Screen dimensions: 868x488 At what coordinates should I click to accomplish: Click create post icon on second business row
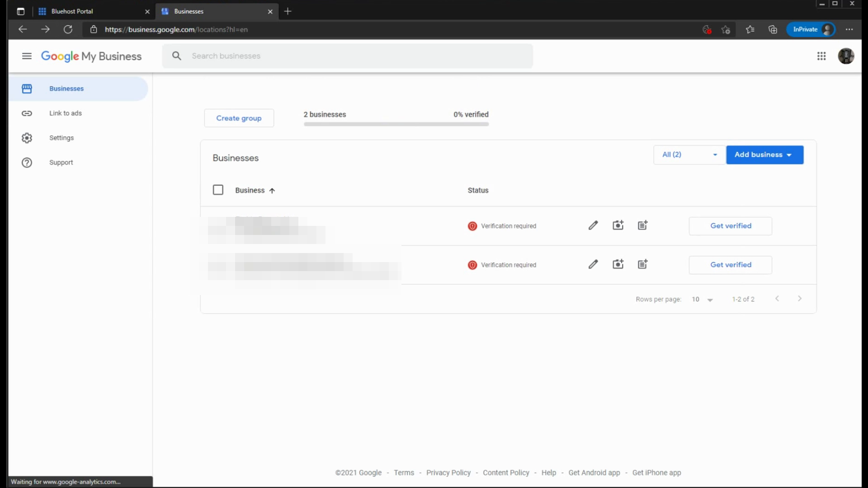pyautogui.click(x=642, y=264)
